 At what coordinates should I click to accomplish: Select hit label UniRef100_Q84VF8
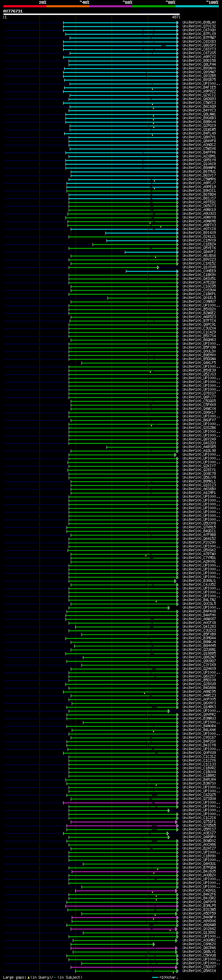(x=199, y=141)
